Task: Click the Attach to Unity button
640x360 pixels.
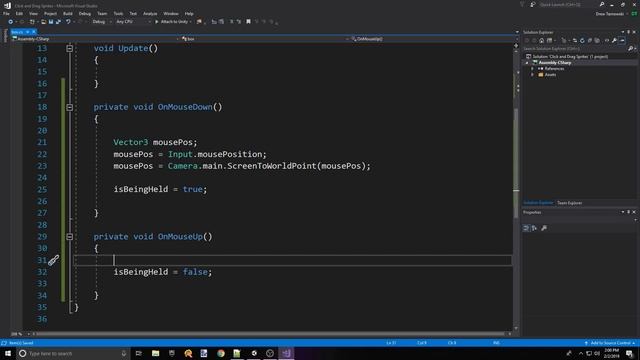Action: click(x=173, y=22)
